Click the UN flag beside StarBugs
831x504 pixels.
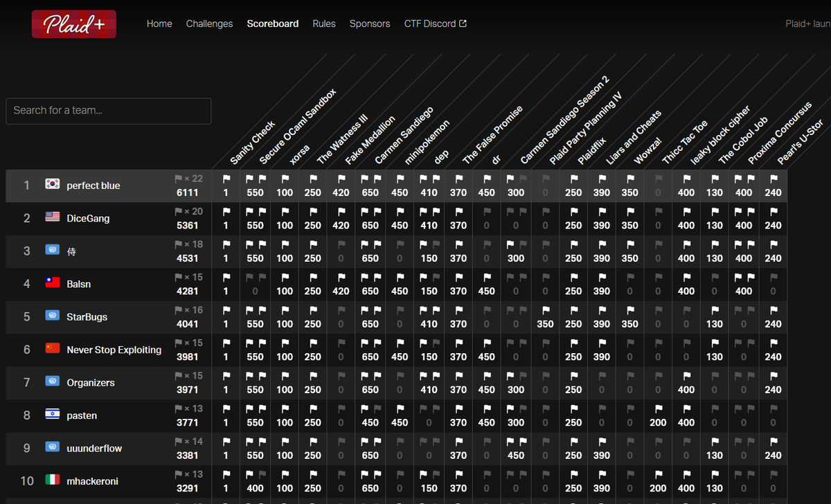[53, 316]
